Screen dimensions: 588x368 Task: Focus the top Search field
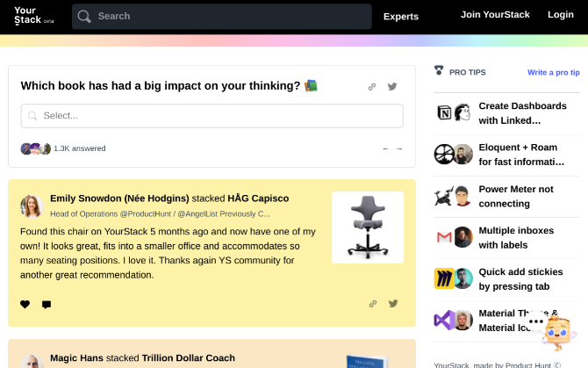[221, 16]
